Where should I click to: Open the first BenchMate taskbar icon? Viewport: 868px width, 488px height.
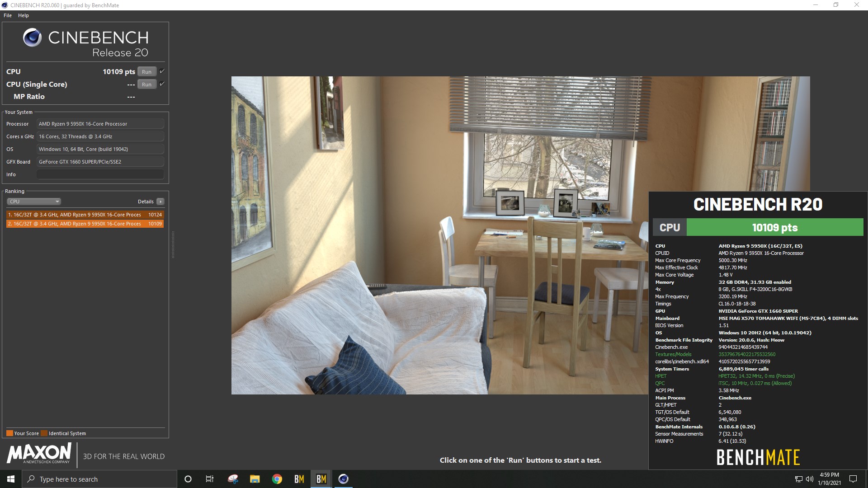click(x=299, y=479)
